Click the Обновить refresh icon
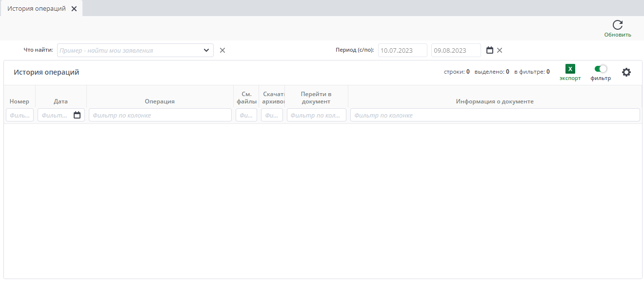644x281 pixels. coord(617,25)
